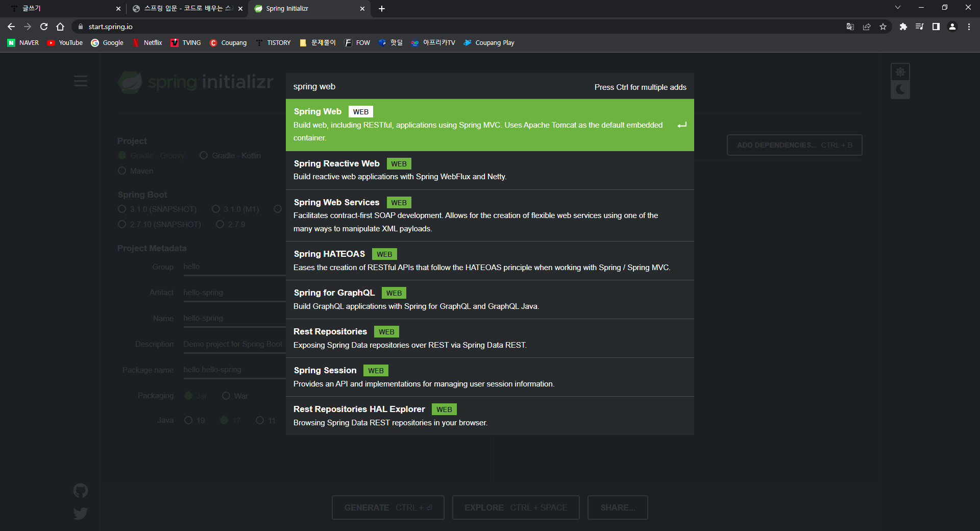Click the translate page icon

(x=850, y=27)
